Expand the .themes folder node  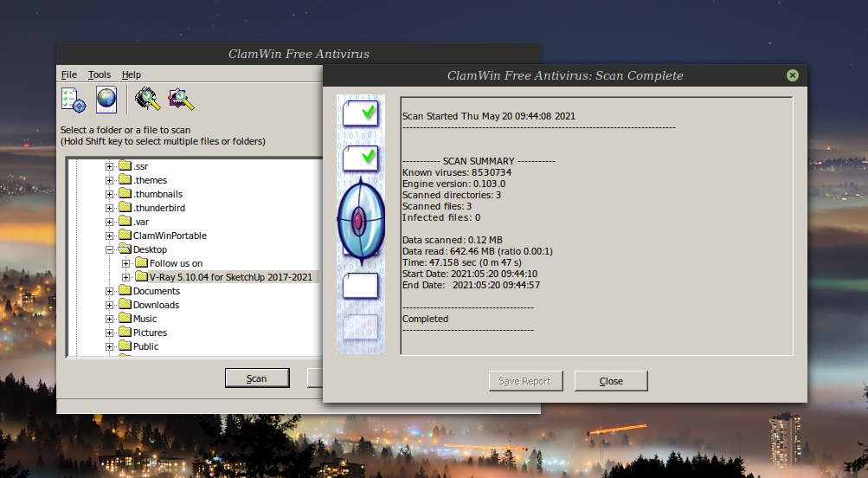[110, 180]
